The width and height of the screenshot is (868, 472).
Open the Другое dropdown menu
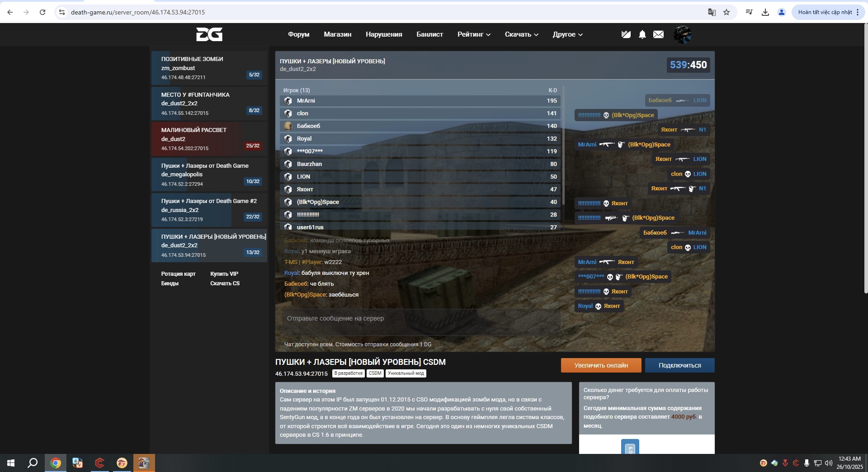click(567, 34)
